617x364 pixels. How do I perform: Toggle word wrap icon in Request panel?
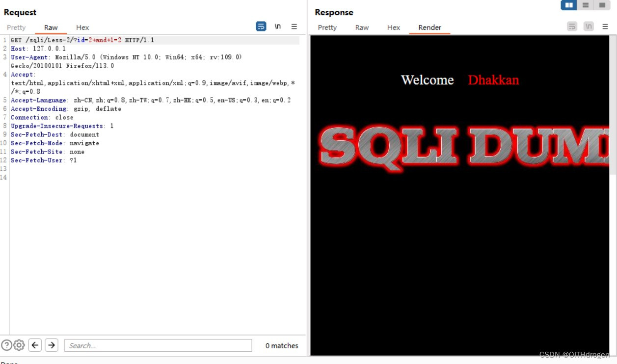pyautogui.click(x=261, y=26)
